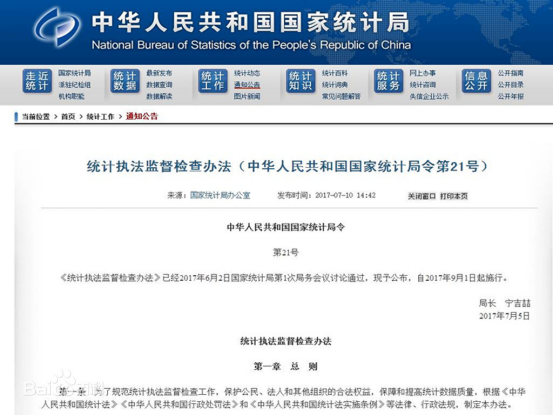Screen dimensions: 553x415
Task: Click the chapter heading 第一章 总则
Action: pyautogui.click(x=286, y=367)
